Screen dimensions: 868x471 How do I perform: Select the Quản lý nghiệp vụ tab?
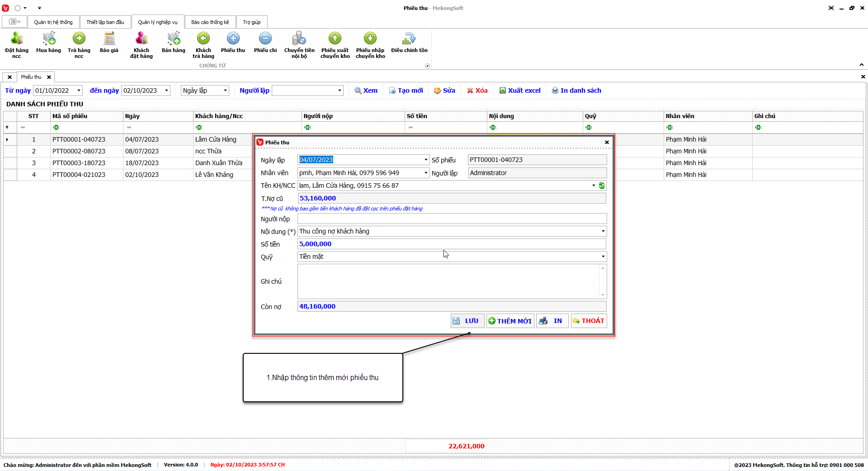(x=158, y=22)
